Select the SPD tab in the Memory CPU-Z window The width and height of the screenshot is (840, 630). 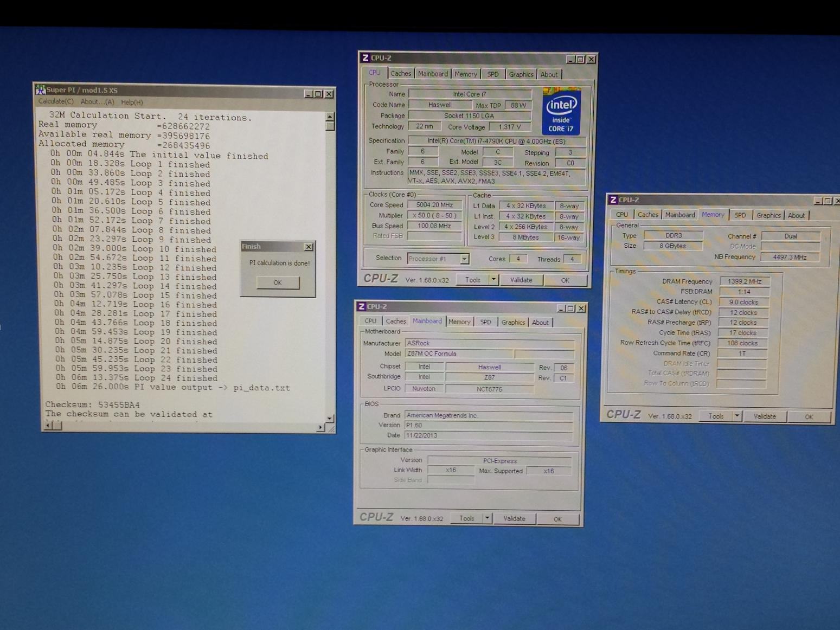click(x=740, y=215)
